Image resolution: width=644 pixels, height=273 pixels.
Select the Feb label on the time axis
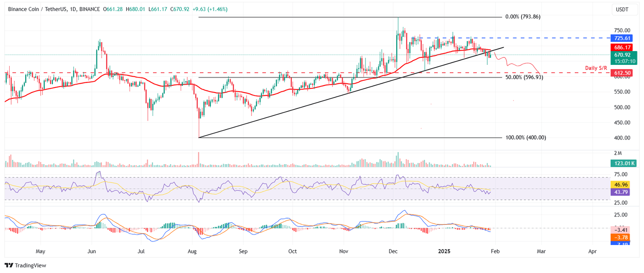coord(495,251)
